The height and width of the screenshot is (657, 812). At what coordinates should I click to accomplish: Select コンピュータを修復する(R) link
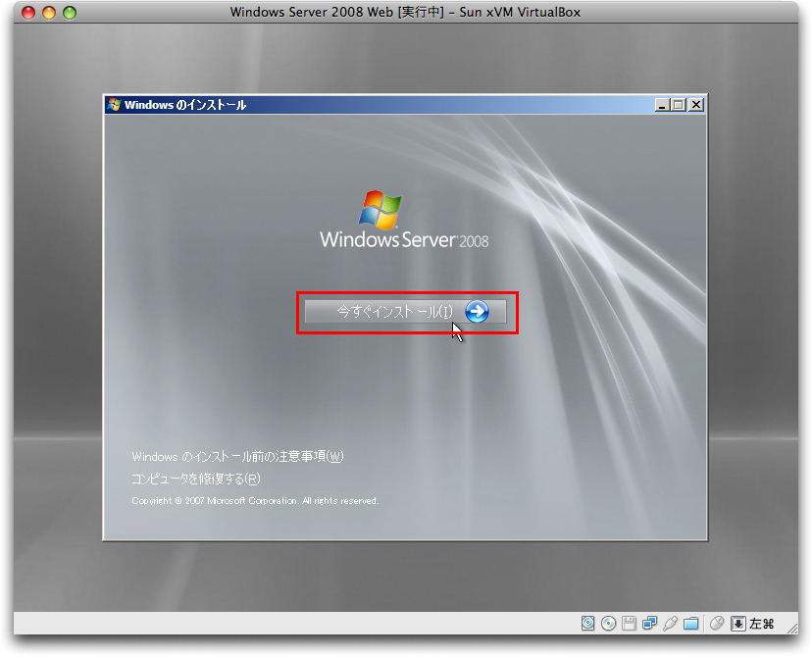(196, 479)
